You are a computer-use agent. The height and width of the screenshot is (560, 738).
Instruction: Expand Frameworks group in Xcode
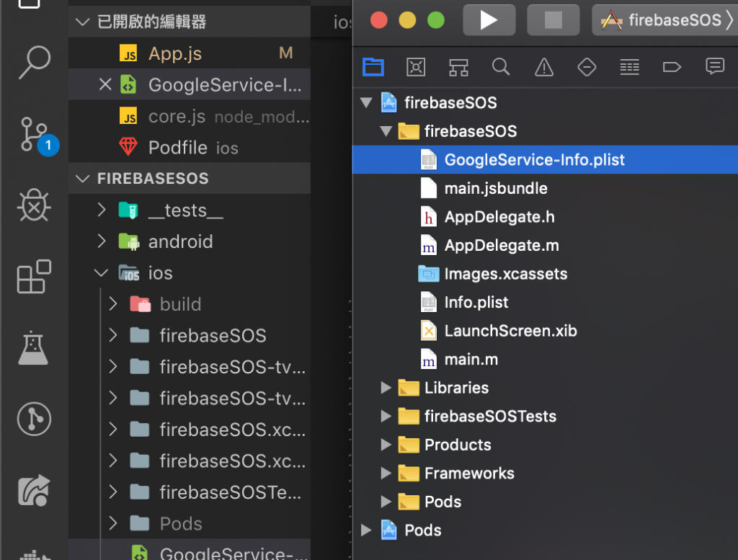pos(386,473)
